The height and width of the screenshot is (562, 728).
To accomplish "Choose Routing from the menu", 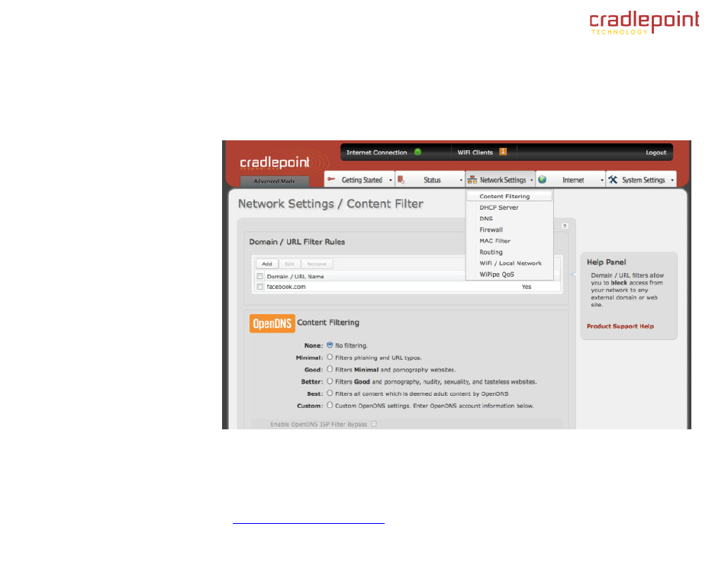I will [509, 252].
